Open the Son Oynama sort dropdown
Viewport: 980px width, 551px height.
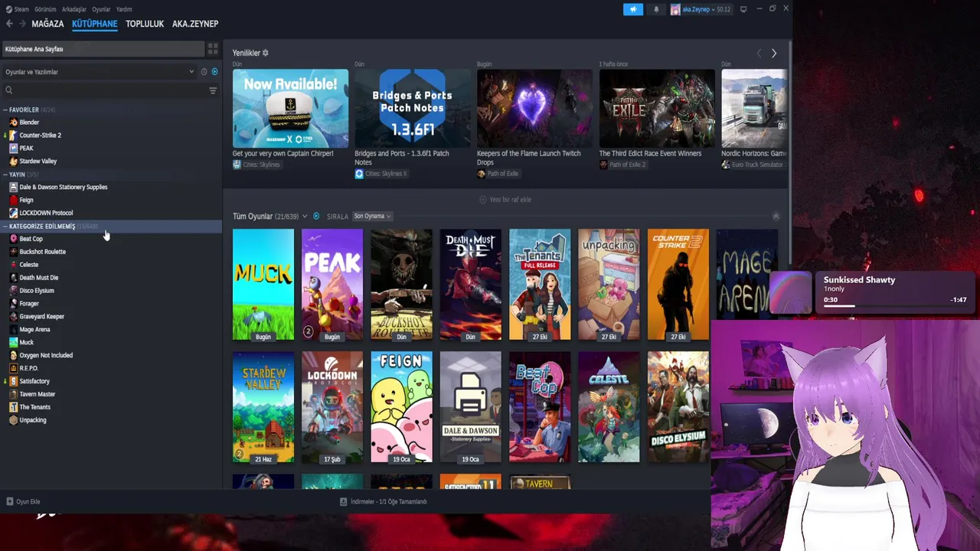[x=372, y=216]
